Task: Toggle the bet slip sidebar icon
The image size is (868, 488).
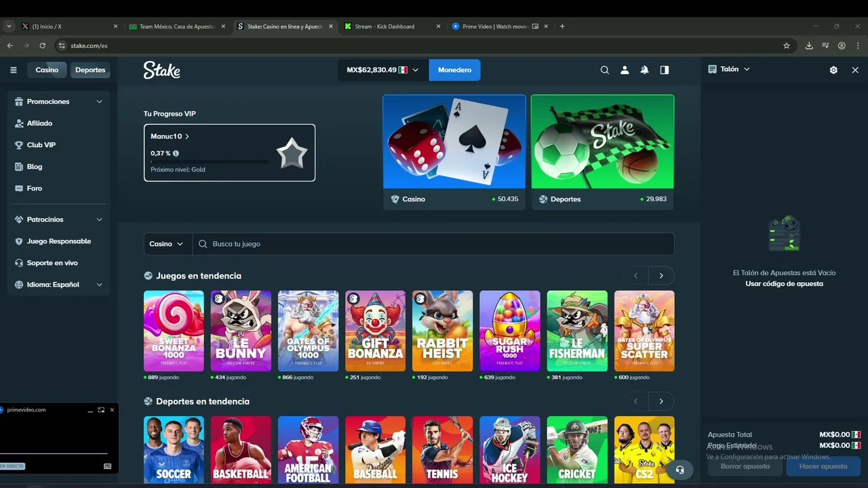Action: coord(665,70)
